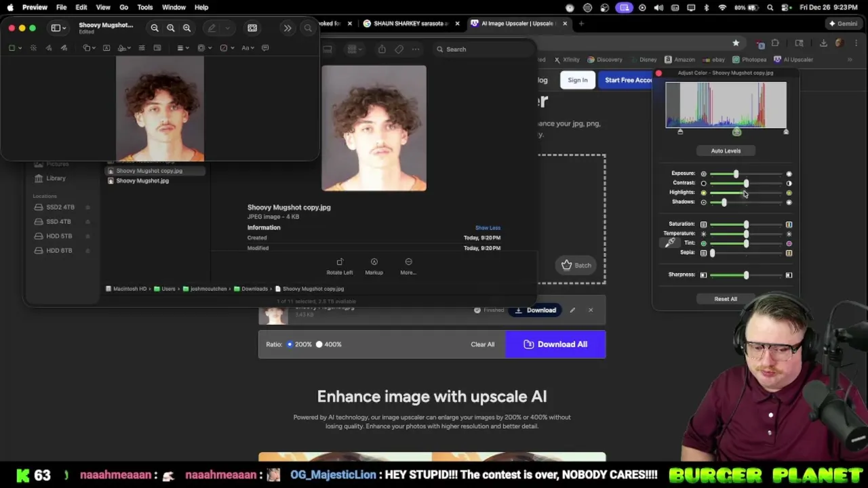Open the Shapes dropdown in markup bar

tap(89, 48)
